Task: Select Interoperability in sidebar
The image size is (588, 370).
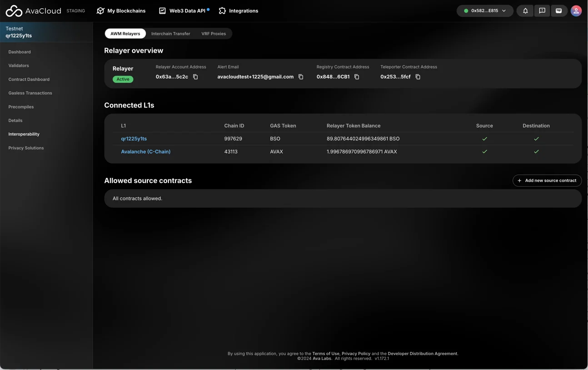Action: [24, 134]
